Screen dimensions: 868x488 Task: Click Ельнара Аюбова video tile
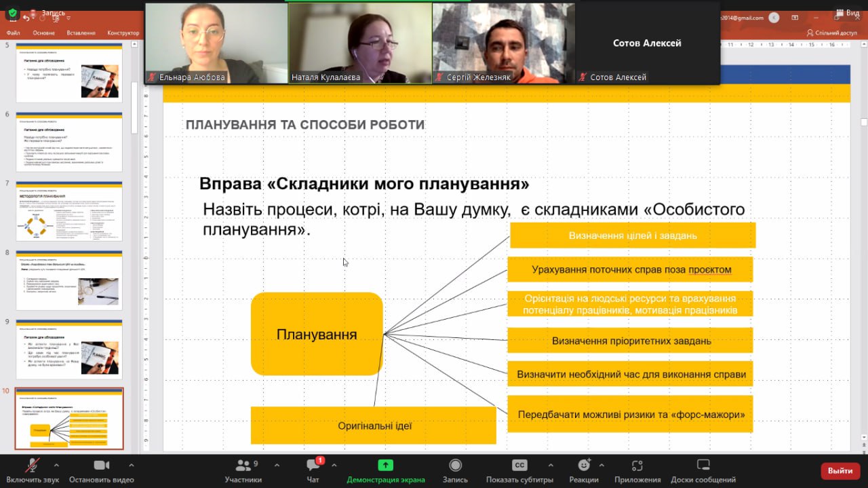point(216,43)
